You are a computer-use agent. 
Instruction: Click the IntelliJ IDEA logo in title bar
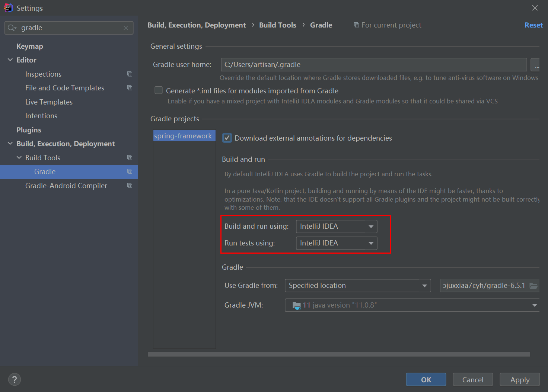click(8, 8)
